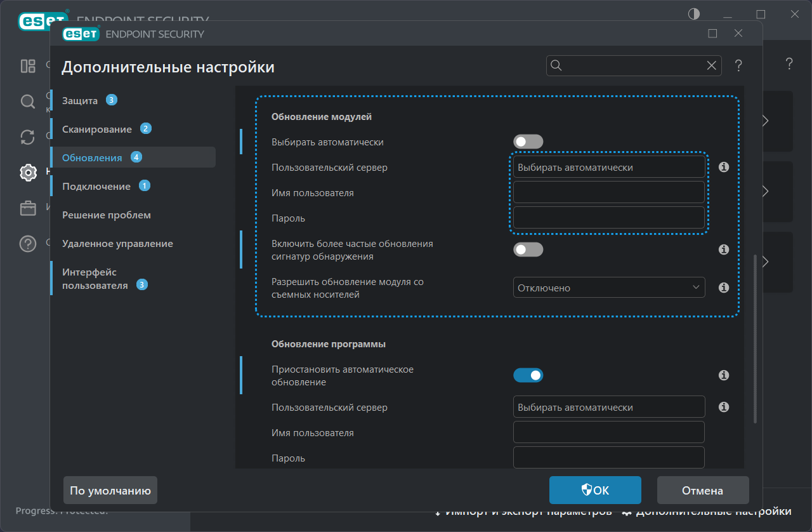The height and width of the screenshot is (532, 812).
Task: Turn on more frequent detection signature updates
Action: click(528, 250)
